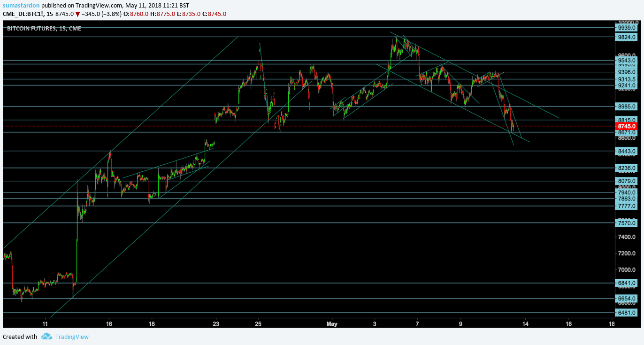Image resolution: width=644 pixels, height=345 pixels.
Task: Click the 23 date on time axis
Action: point(216,324)
